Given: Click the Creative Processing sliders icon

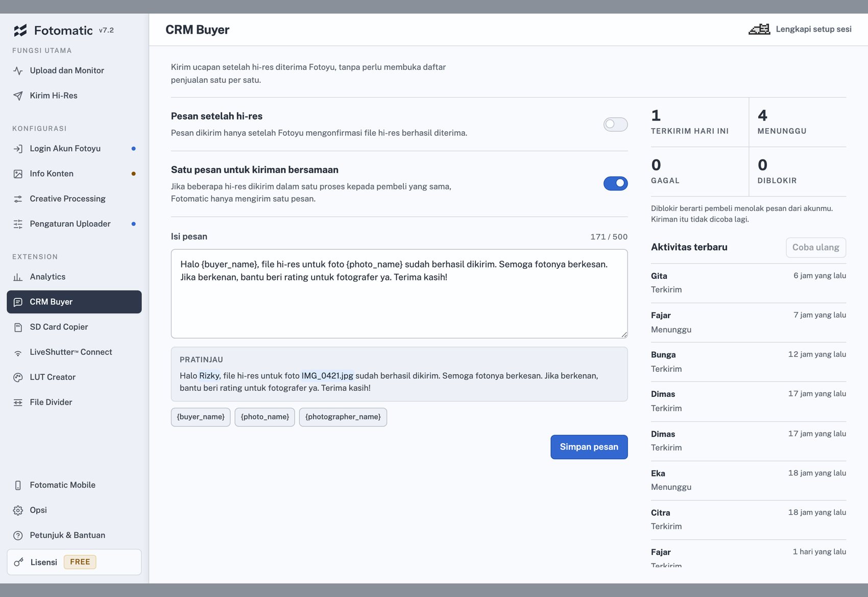Looking at the screenshot, I should point(18,199).
